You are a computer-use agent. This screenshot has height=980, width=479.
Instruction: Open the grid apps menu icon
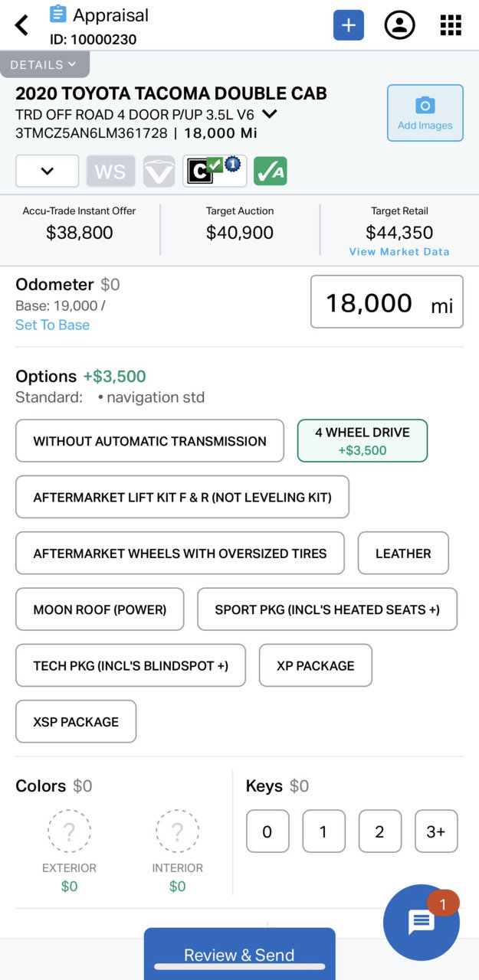coord(451,25)
